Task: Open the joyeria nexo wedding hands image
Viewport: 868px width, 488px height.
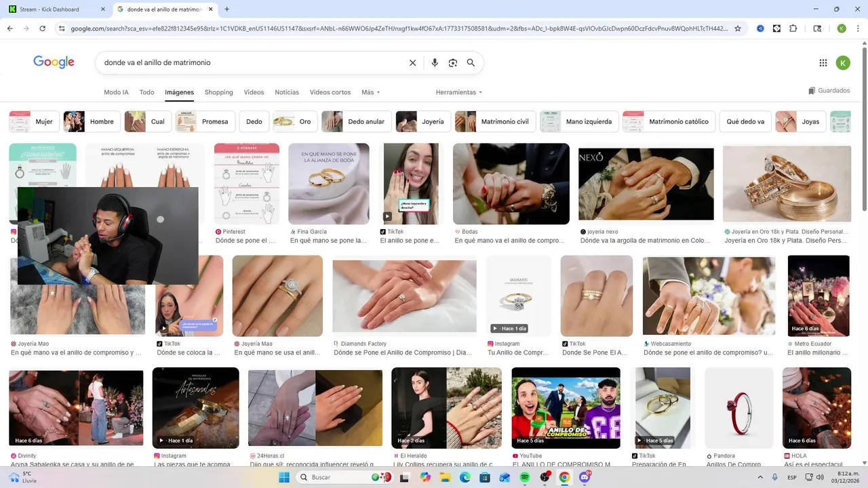Action: [646, 184]
